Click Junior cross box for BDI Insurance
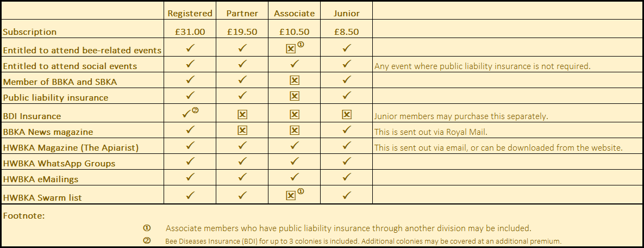Image resolution: width=644 pixels, height=248 pixels. [x=347, y=115]
